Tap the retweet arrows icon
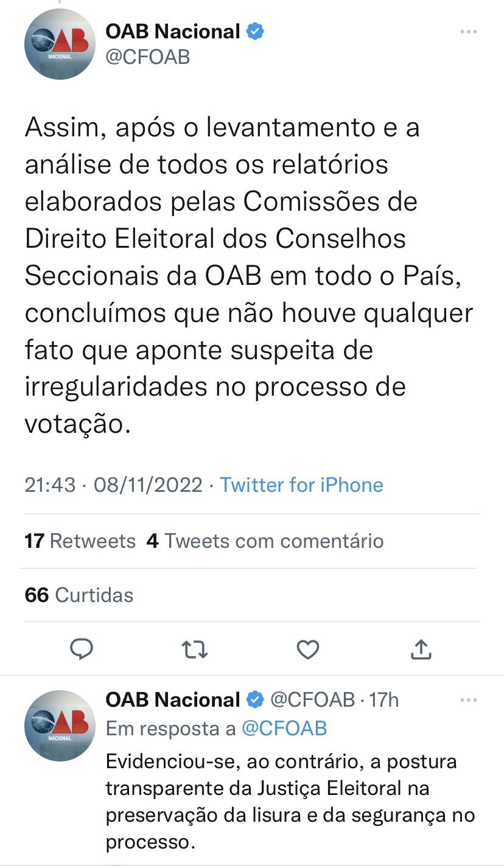Image resolution: width=504 pixels, height=868 pixels. (195, 650)
